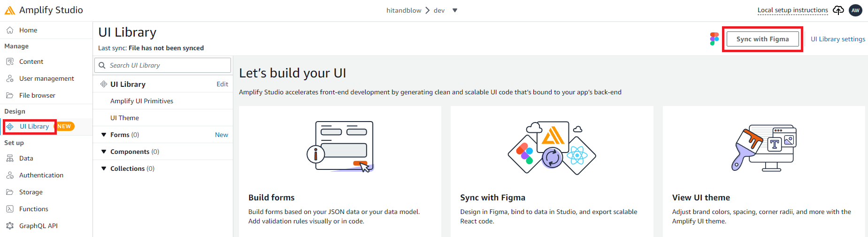Click the Build forms card title
The image size is (868, 237).
coord(271,198)
